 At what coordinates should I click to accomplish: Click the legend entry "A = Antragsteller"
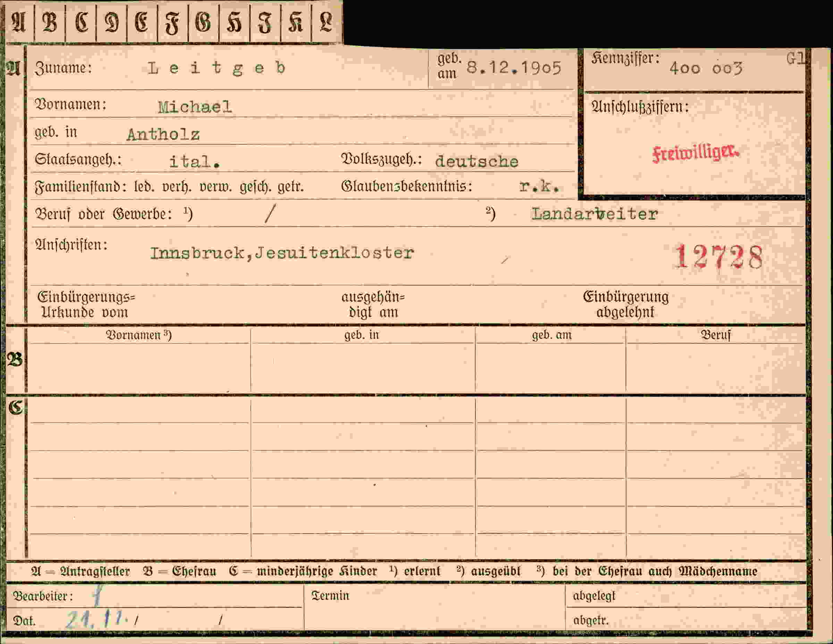(81, 571)
